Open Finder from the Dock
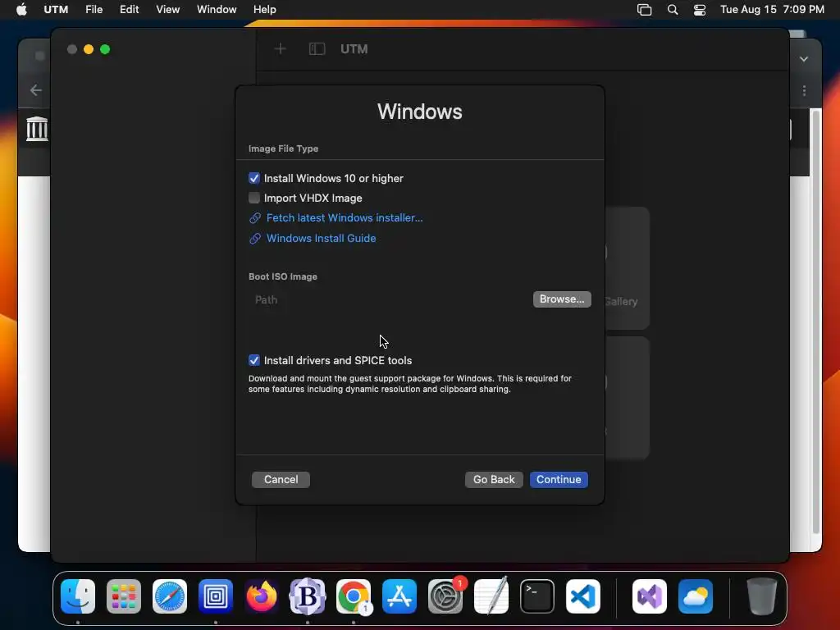This screenshot has height=630, width=840. pyautogui.click(x=78, y=596)
